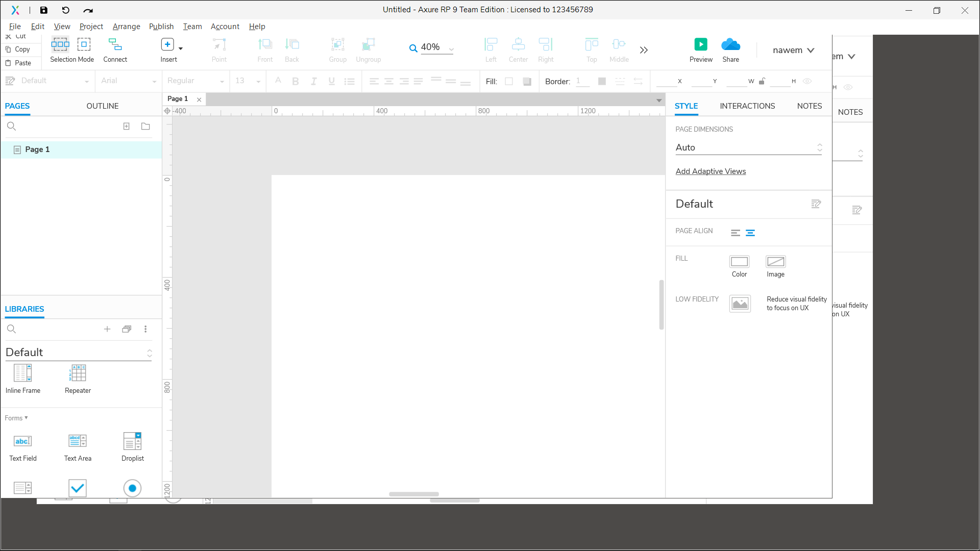Click the Selection Mode icon
This screenshot has width=980, height=551.
[60, 45]
